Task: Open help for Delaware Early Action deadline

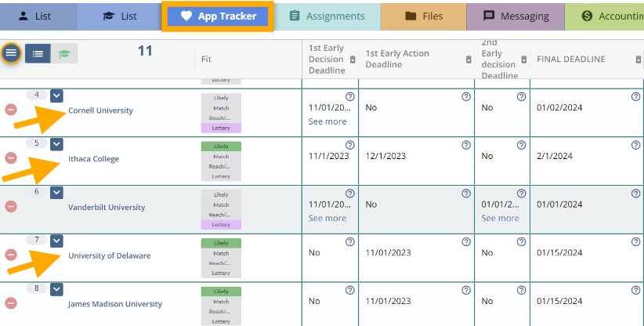Action: [x=466, y=242]
